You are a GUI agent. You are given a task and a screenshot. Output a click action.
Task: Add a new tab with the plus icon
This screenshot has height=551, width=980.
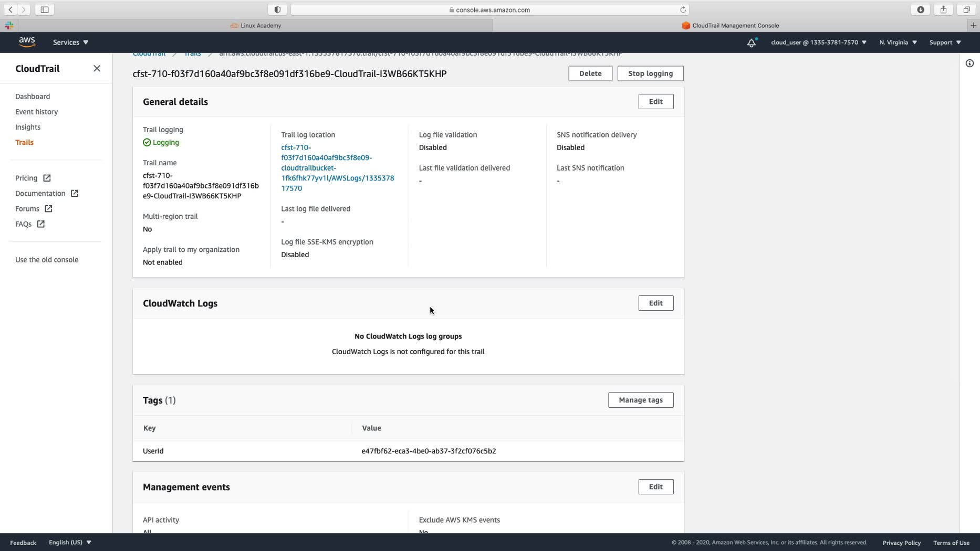coord(973,25)
